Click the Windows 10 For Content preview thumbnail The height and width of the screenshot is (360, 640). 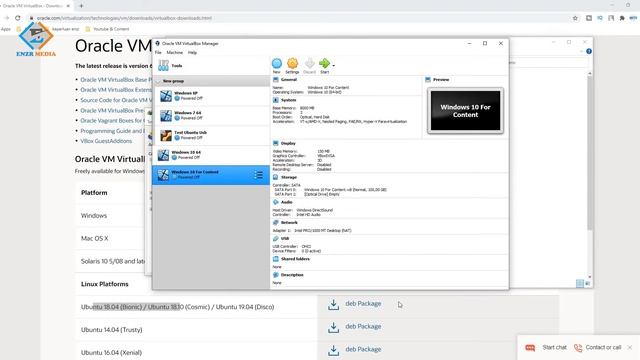click(x=465, y=111)
